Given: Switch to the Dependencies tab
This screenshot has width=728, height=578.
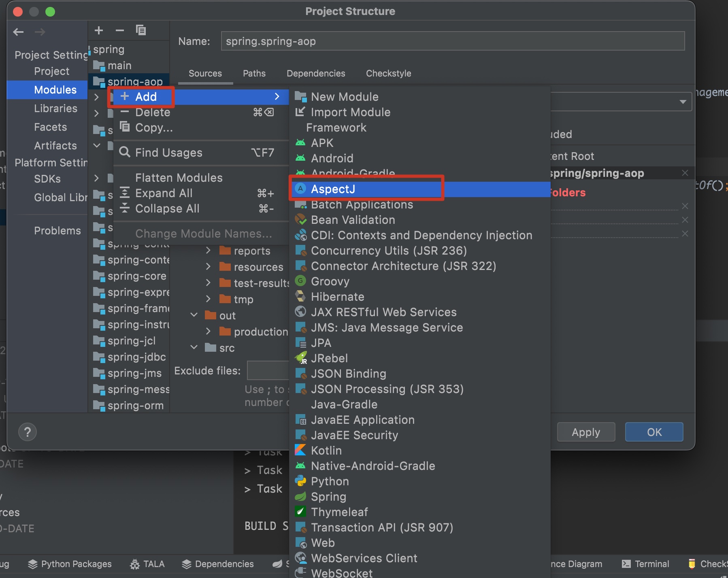Looking at the screenshot, I should [316, 73].
